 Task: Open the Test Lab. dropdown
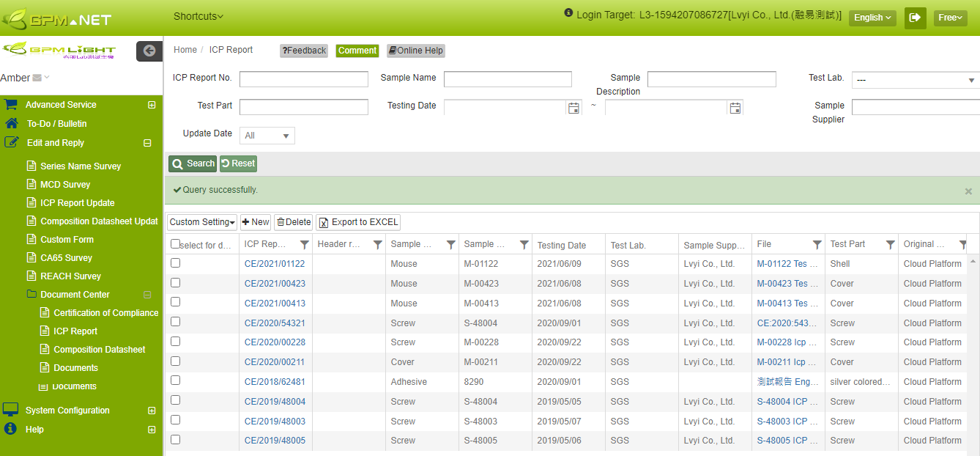coord(916,80)
